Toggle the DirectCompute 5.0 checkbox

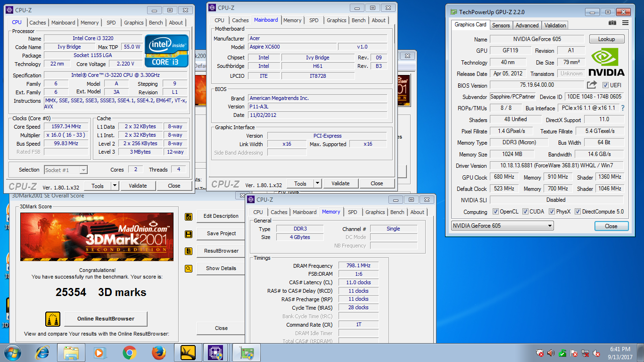pos(578,212)
